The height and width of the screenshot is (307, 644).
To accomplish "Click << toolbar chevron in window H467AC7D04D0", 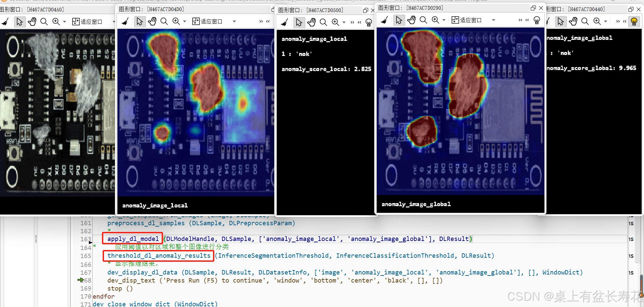I will click(268, 21).
